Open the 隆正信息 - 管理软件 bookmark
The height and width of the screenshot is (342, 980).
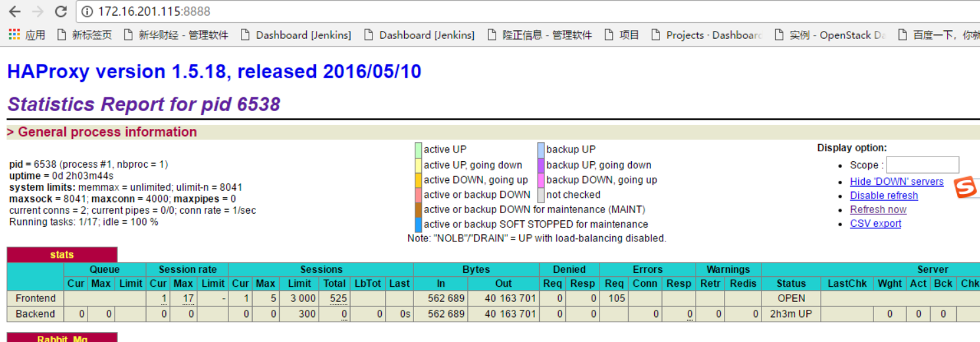[x=540, y=35]
